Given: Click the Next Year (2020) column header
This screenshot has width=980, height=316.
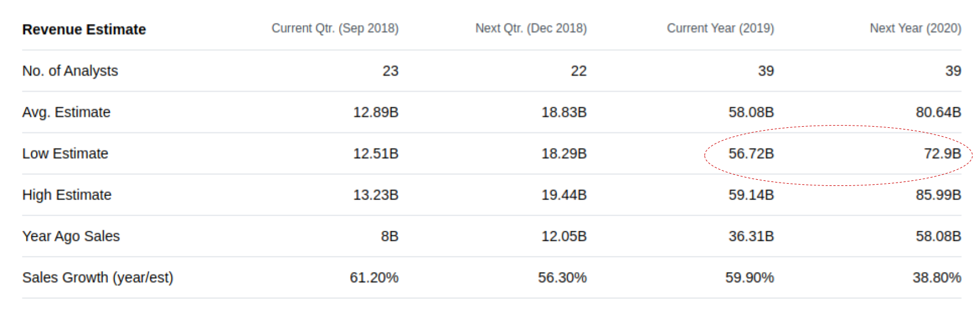Looking at the screenshot, I should coord(915,28).
